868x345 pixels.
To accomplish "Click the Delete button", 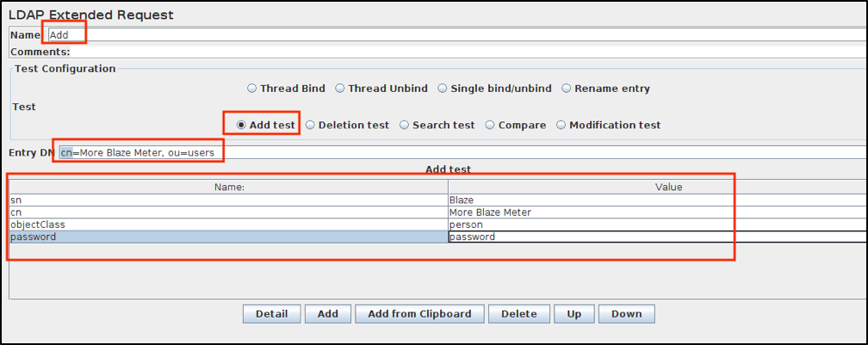I will [x=518, y=314].
